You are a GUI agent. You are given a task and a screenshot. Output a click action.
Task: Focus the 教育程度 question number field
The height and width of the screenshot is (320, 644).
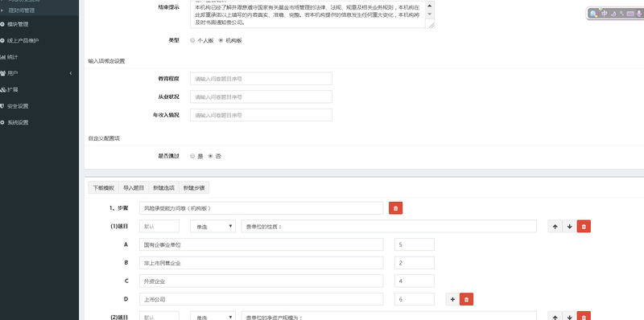(x=261, y=78)
